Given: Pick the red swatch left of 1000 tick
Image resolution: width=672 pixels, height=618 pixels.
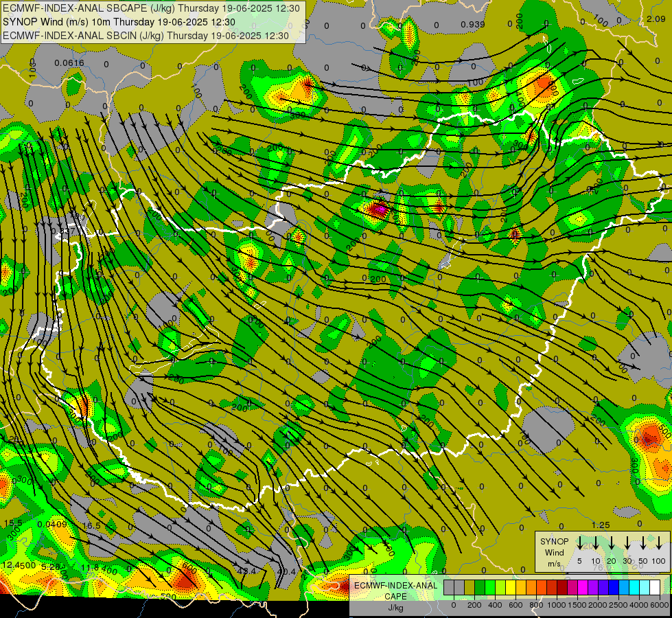Looking at the screenshot, I should coord(552,588).
